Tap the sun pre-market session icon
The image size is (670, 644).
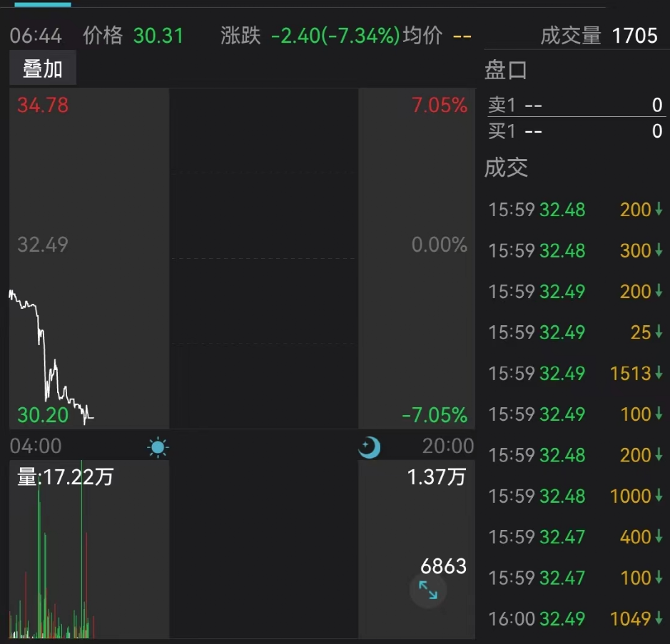158,447
